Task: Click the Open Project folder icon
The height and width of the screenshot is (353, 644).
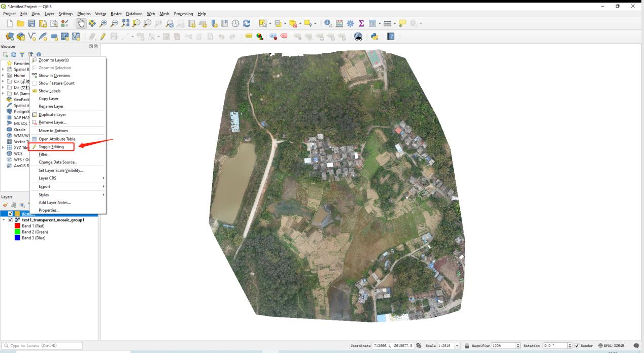Action: pyautogui.click(x=20, y=23)
